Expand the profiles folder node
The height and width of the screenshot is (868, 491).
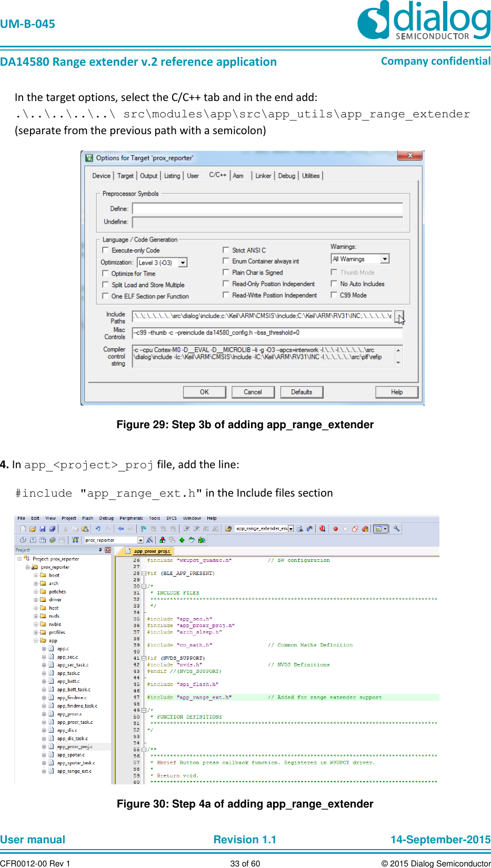(36, 632)
